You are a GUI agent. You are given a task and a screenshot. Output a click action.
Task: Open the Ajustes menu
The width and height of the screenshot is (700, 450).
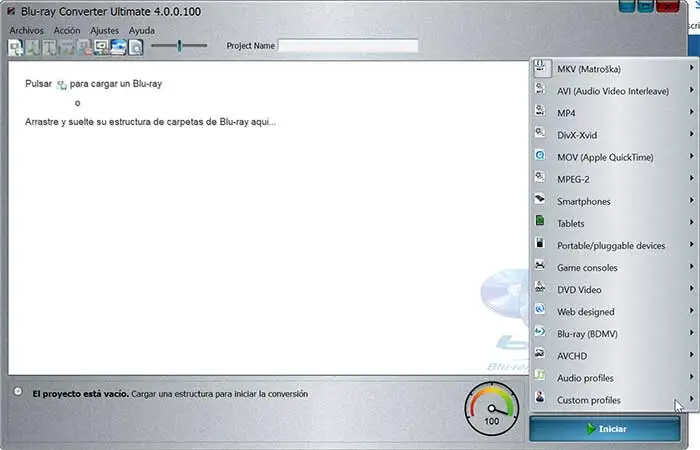104,30
